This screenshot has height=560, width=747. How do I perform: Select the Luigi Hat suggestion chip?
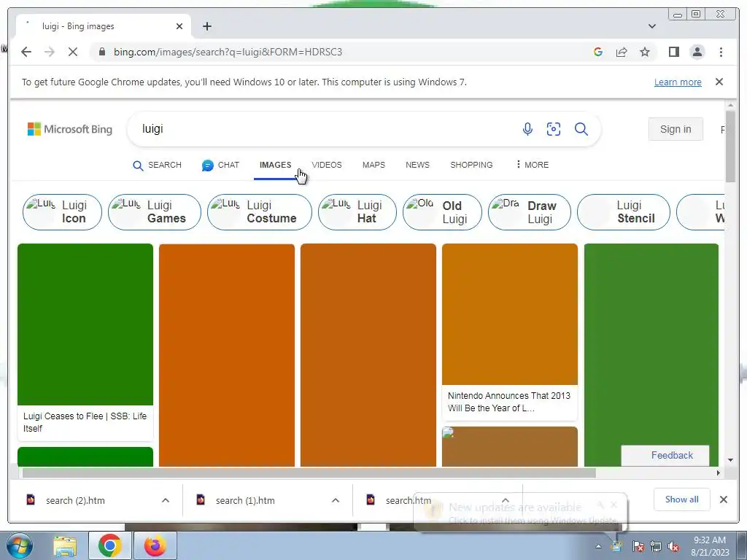[x=357, y=212]
